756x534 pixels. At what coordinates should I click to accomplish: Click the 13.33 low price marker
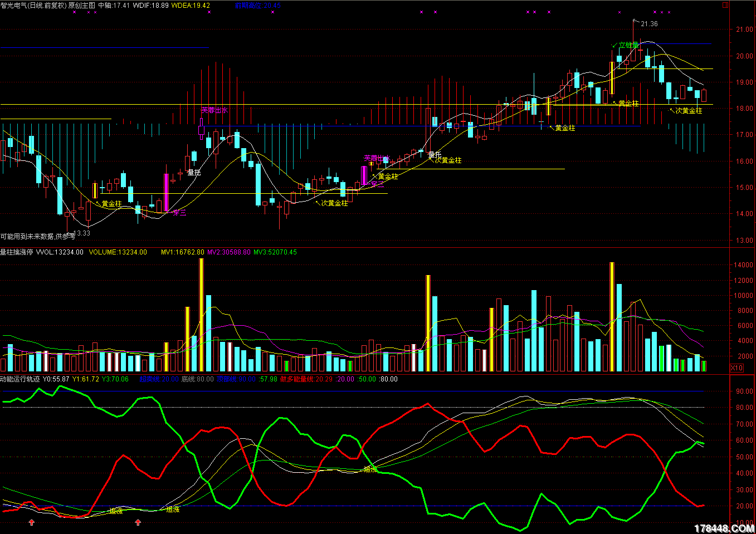tap(81, 233)
